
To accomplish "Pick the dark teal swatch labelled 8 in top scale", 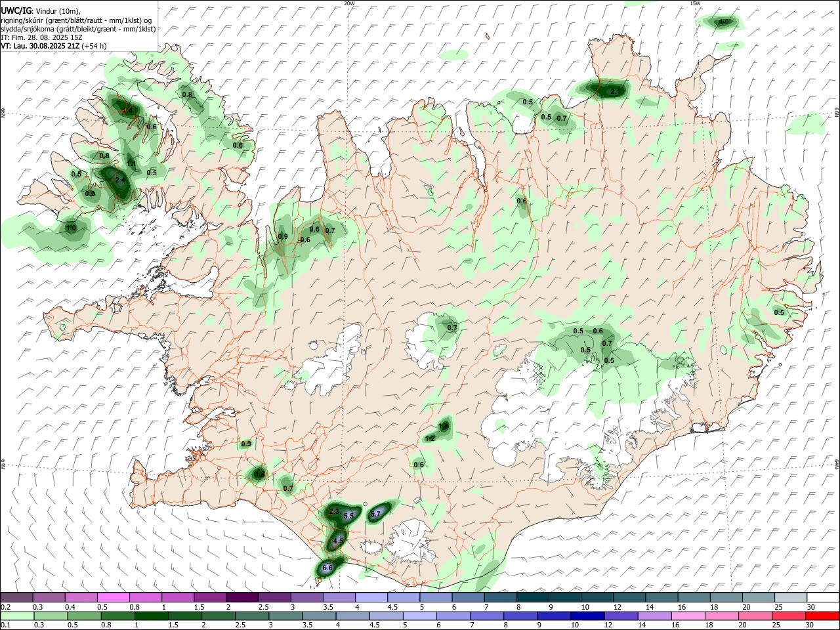I will click(532, 598).
